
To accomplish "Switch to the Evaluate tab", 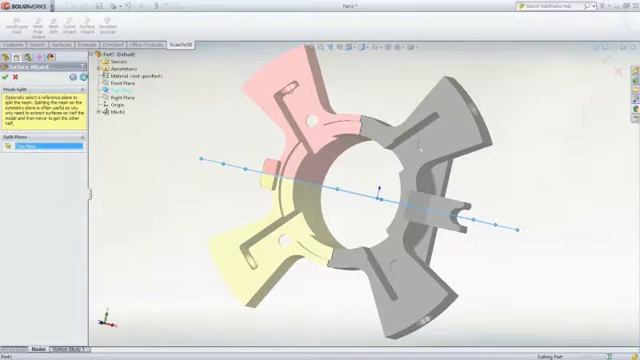I will 87,45.
